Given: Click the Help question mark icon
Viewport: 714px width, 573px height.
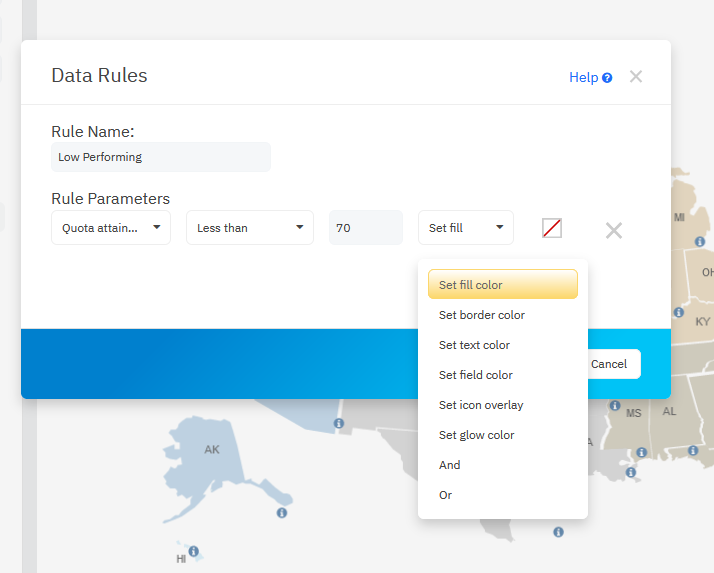Looking at the screenshot, I should (x=607, y=78).
